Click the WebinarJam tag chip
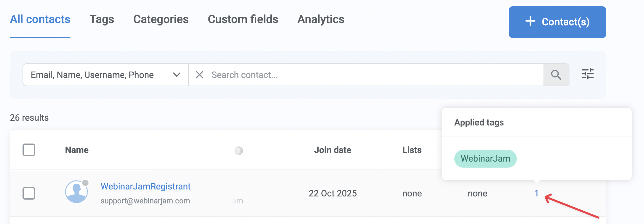This screenshot has width=644, height=224. (x=485, y=158)
